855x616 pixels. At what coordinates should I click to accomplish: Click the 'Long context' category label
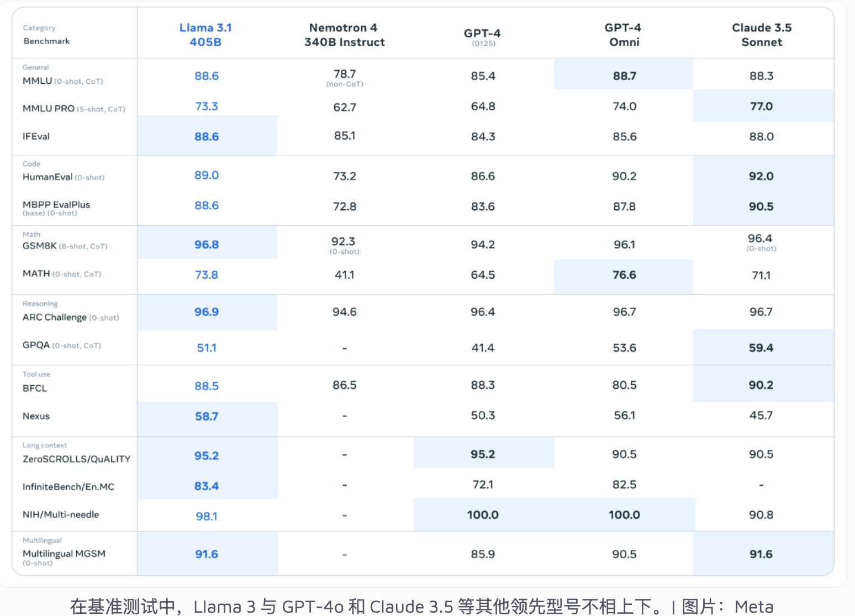45,445
